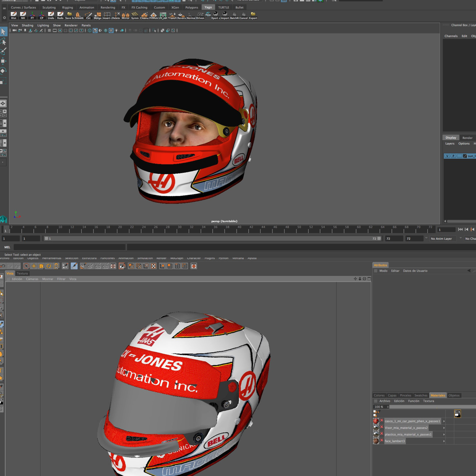Open the Channels menu in Channel Box
Viewport: 476px width, 476px height.
point(451,36)
